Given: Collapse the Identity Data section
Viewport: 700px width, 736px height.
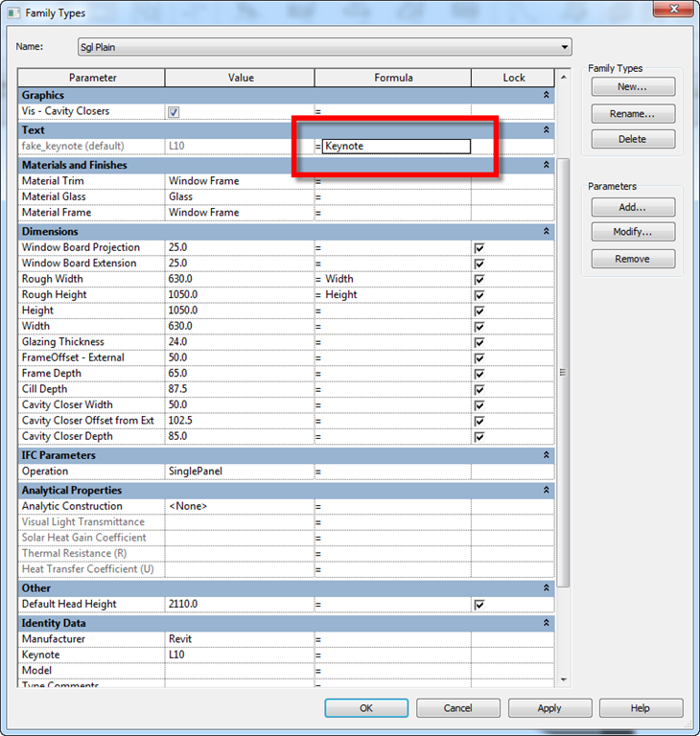Looking at the screenshot, I should [546, 624].
